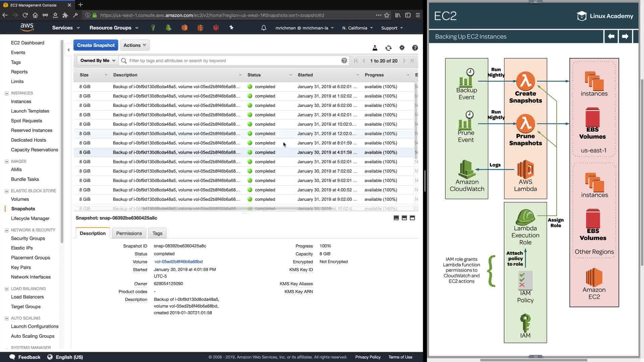Image resolution: width=644 pixels, height=362 pixels.
Task: Switch to the Permissions tab
Action: [129, 233]
